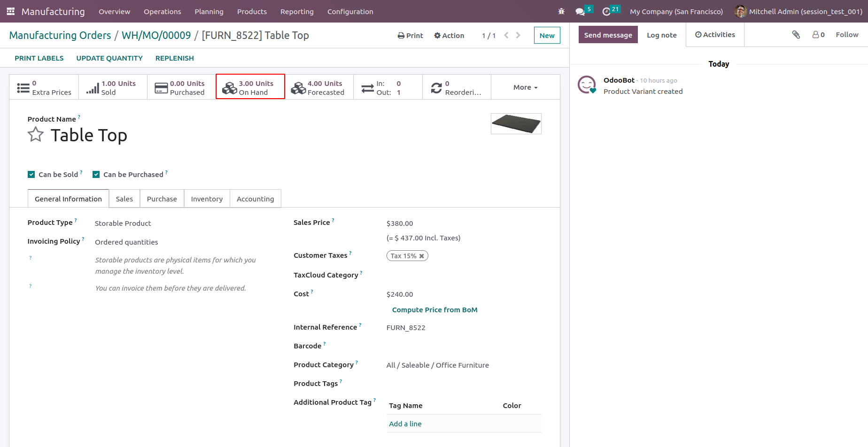Open the Print dropdown menu
The image size is (868, 447).
410,36
